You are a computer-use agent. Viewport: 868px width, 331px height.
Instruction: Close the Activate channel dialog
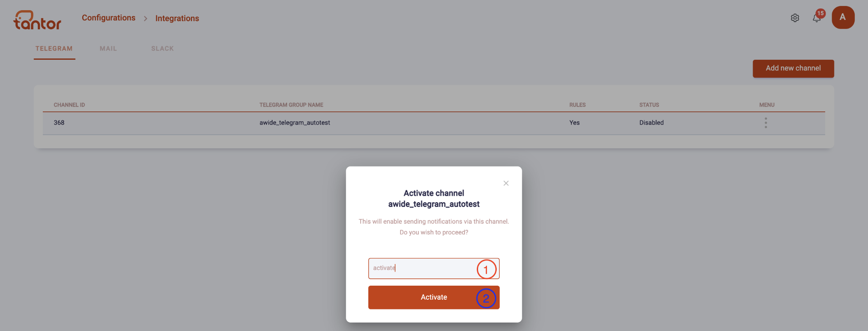(x=506, y=183)
